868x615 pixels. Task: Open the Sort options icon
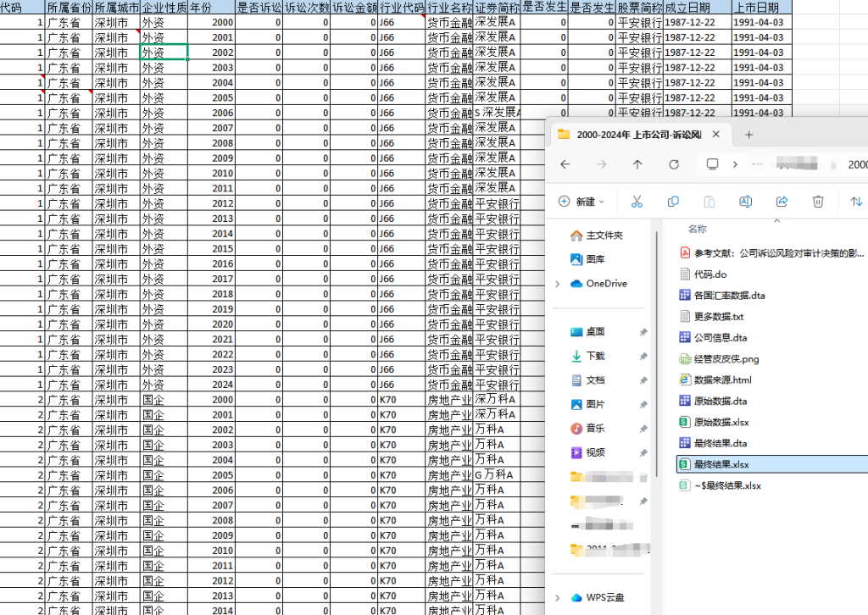click(x=856, y=202)
